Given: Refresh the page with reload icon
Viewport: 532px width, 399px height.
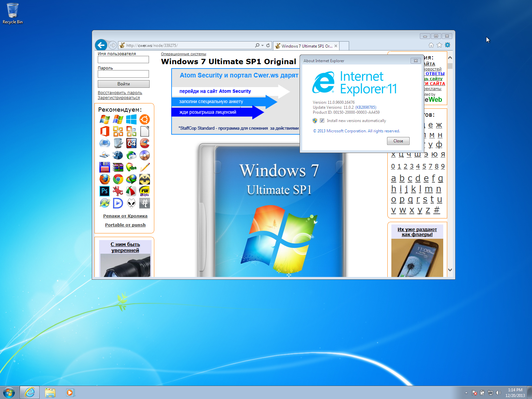Looking at the screenshot, I should (268, 45).
